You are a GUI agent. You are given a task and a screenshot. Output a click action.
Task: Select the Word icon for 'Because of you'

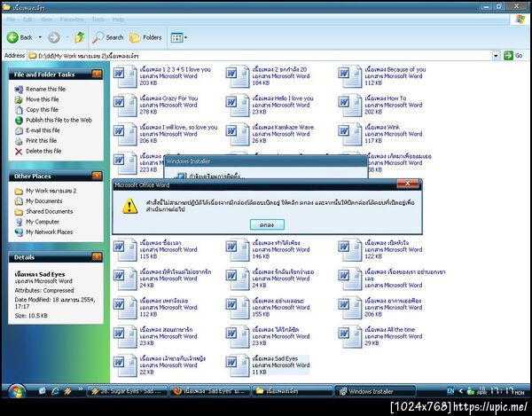(x=350, y=77)
